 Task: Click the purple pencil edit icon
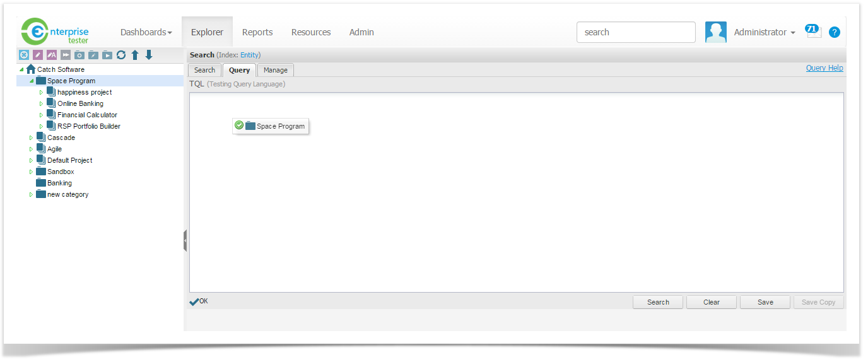[38, 55]
